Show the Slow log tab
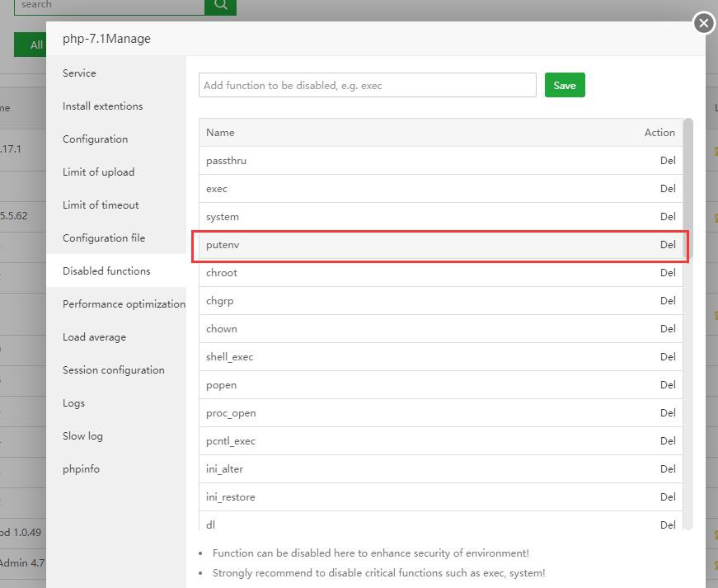Image resolution: width=718 pixels, height=588 pixels. coord(82,436)
